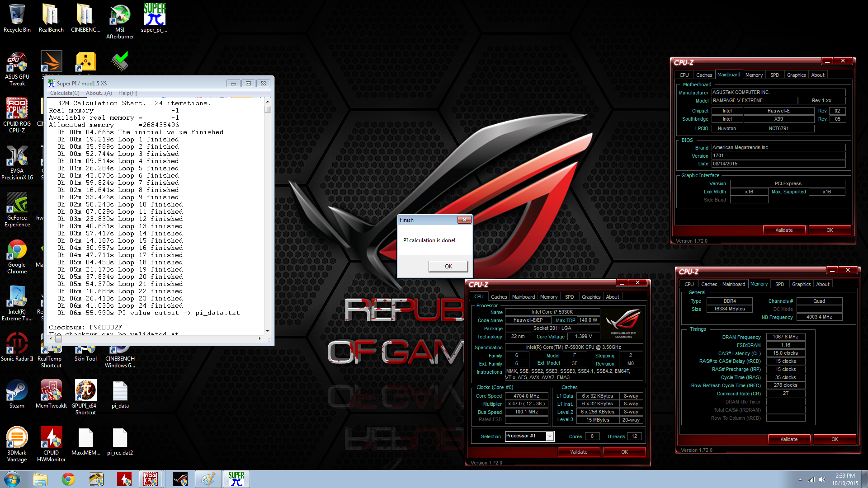The height and width of the screenshot is (488, 868).
Task: Open Memory tab in CPU tab CPU-Z window
Action: click(x=548, y=297)
